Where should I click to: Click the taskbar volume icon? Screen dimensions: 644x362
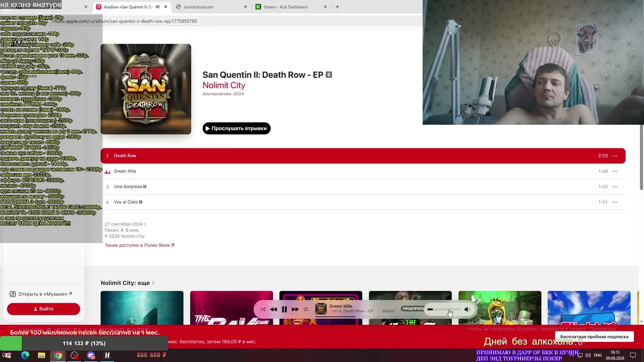(x=588, y=355)
